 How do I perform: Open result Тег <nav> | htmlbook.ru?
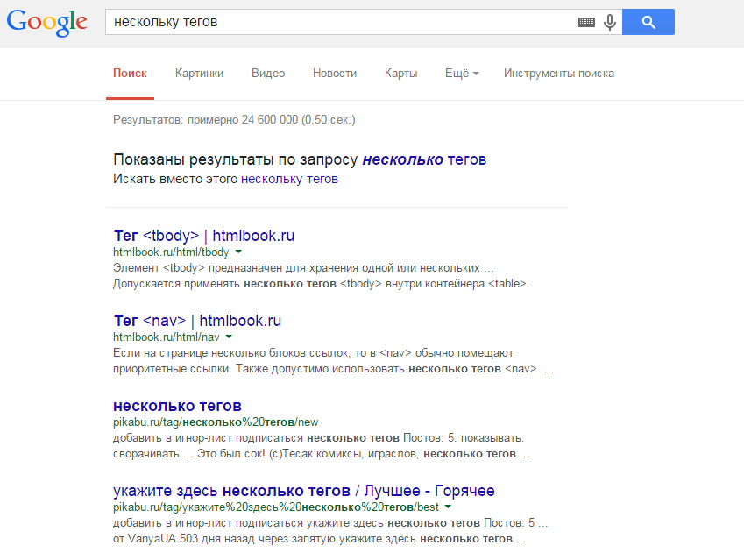click(x=197, y=320)
